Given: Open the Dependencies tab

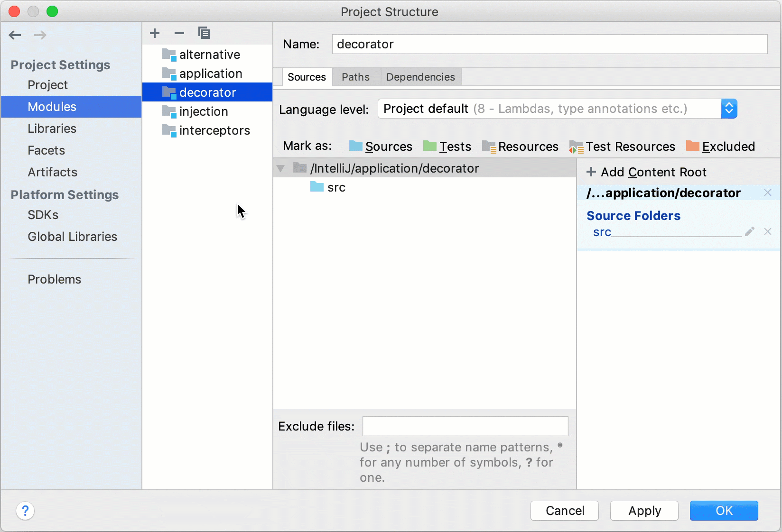Looking at the screenshot, I should (420, 77).
